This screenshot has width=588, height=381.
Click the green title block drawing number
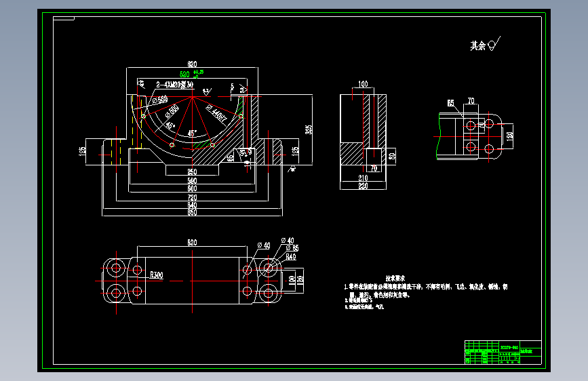[509, 348]
